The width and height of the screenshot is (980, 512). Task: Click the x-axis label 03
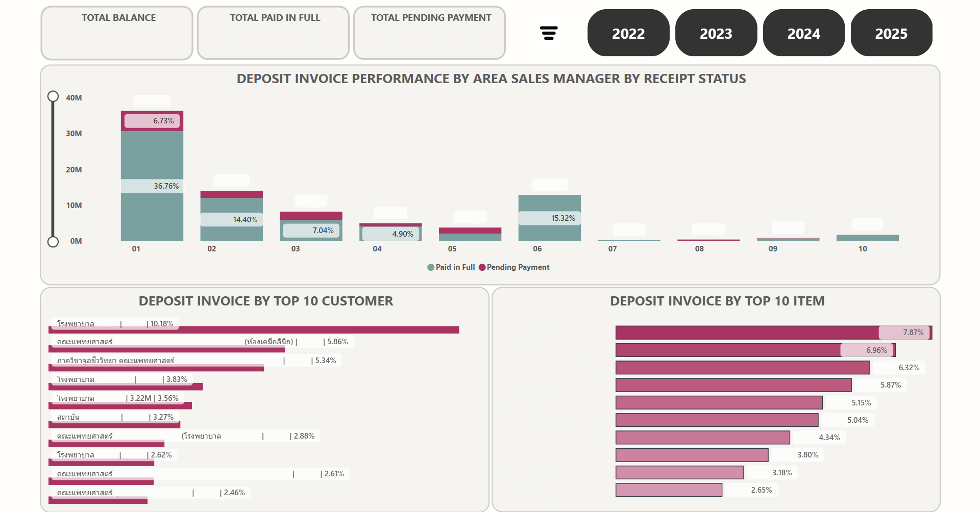pos(296,249)
